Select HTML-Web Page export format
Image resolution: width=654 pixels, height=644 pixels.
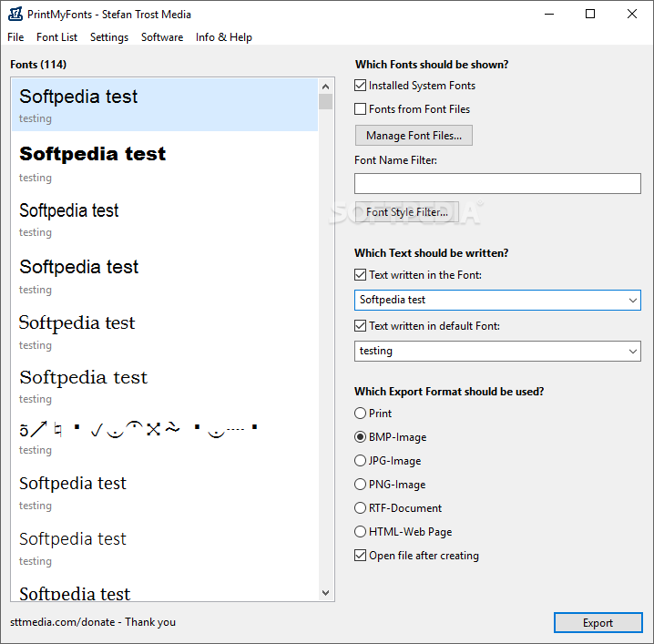coord(361,532)
